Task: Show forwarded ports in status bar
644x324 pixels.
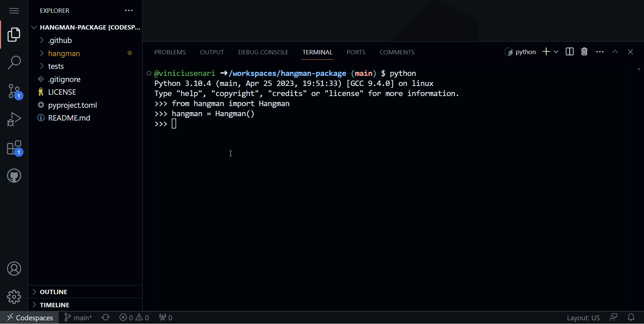Action: pyautogui.click(x=166, y=318)
